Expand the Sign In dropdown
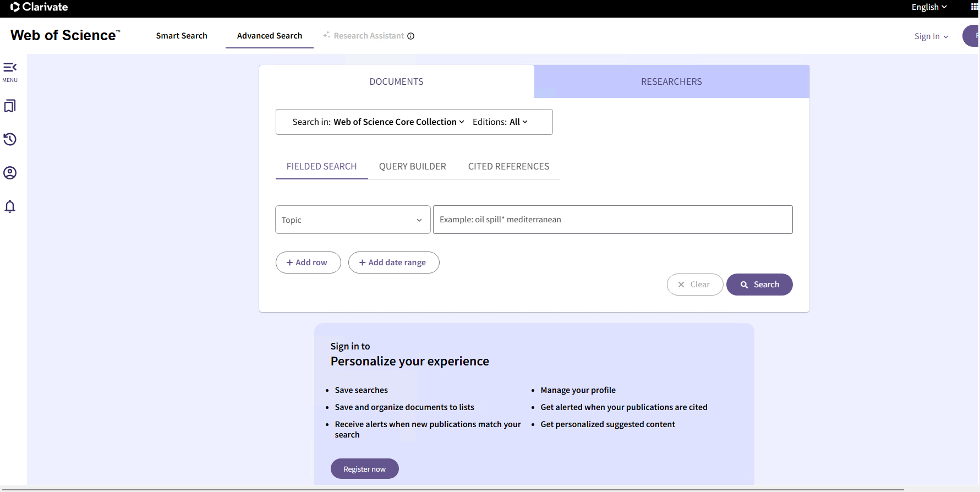This screenshot has height=492, width=980. (931, 36)
